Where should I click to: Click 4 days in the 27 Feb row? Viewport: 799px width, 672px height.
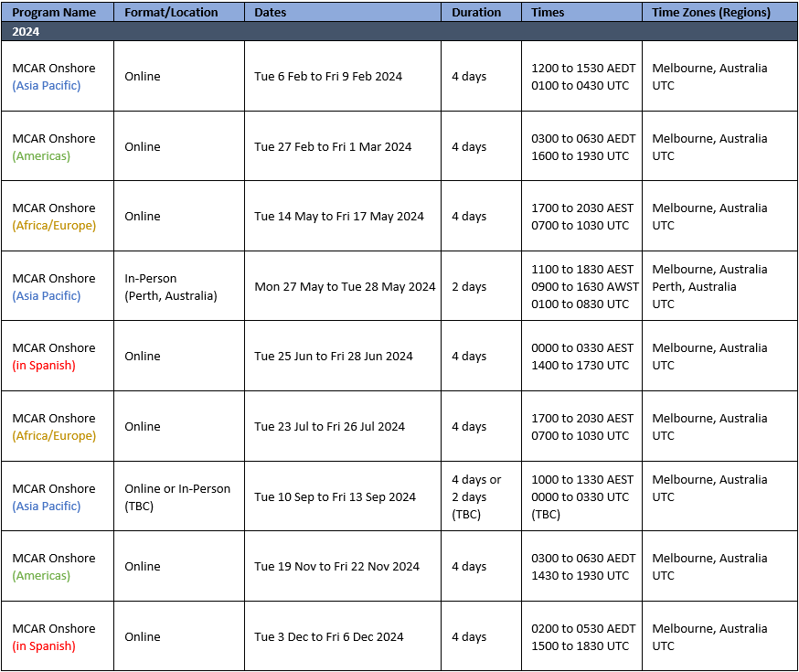469,146
